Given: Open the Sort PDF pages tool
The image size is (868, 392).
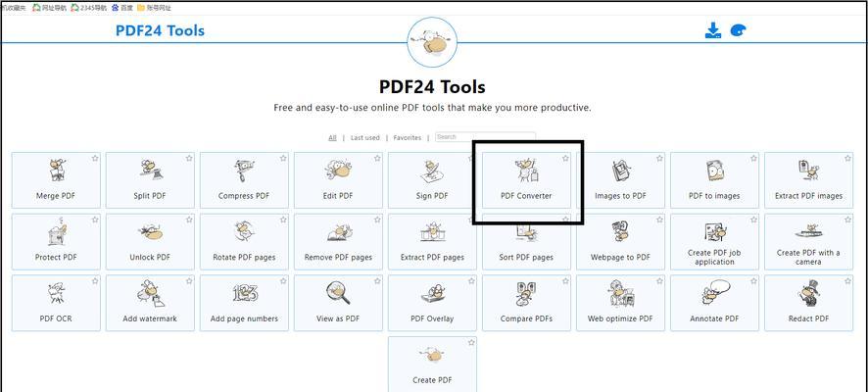Looking at the screenshot, I should click(x=526, y=242).
